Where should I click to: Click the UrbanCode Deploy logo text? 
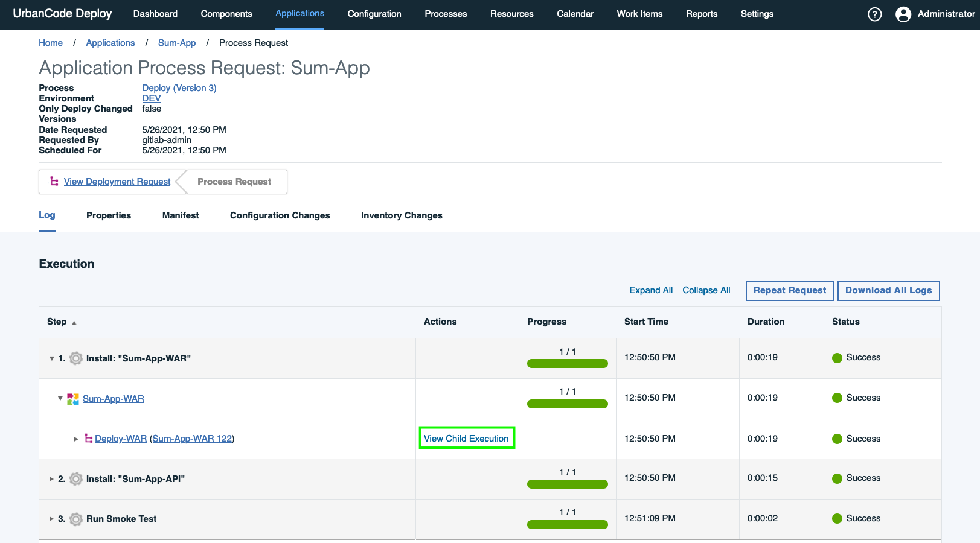tap(63, 13)
